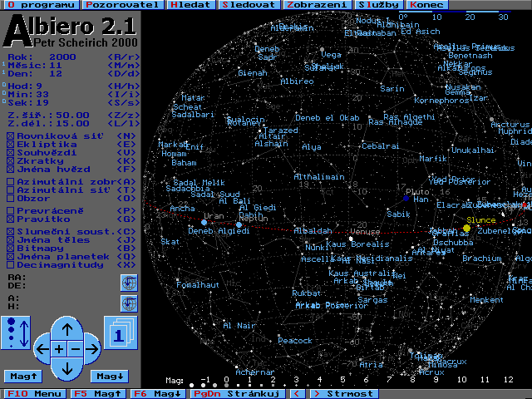This screenshot has width=532, height=399.
Task: Click the Vega star label
Action: click(x=331, y=55)
